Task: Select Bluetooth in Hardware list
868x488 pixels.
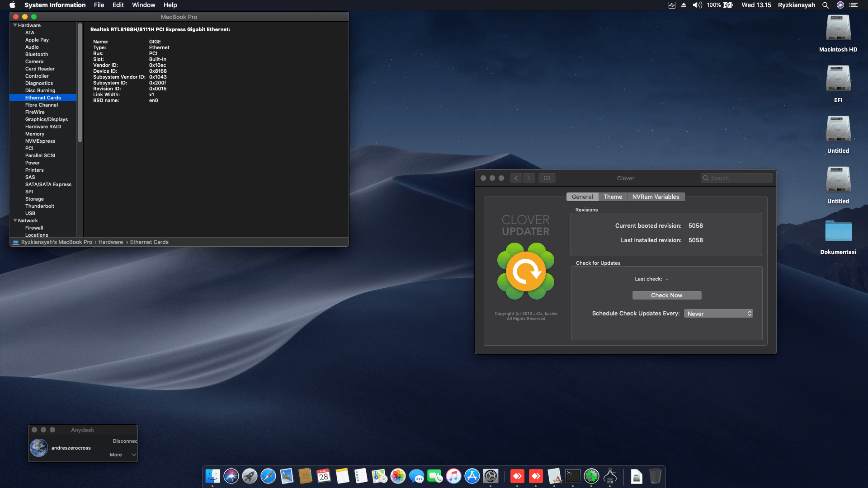Action: [x=36, y=54]
